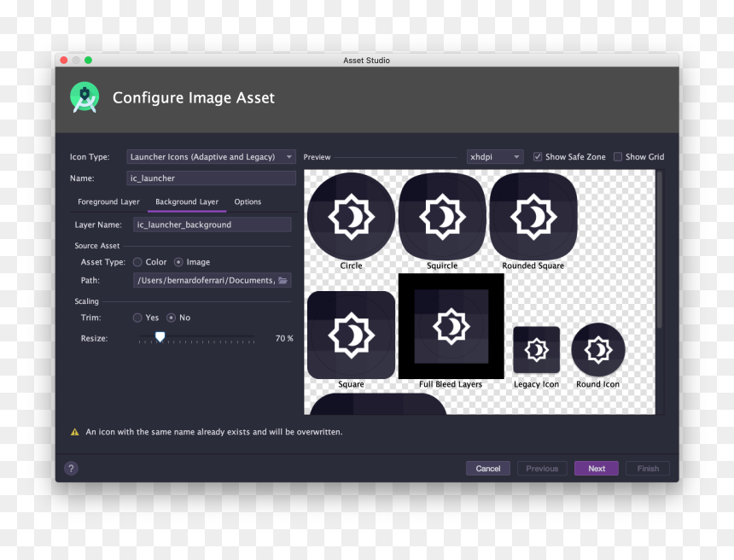Viewport: 734px width, 560px height.
Task: Click the Scaling section label
Action: pyautogui.click(x=86, y=301)
